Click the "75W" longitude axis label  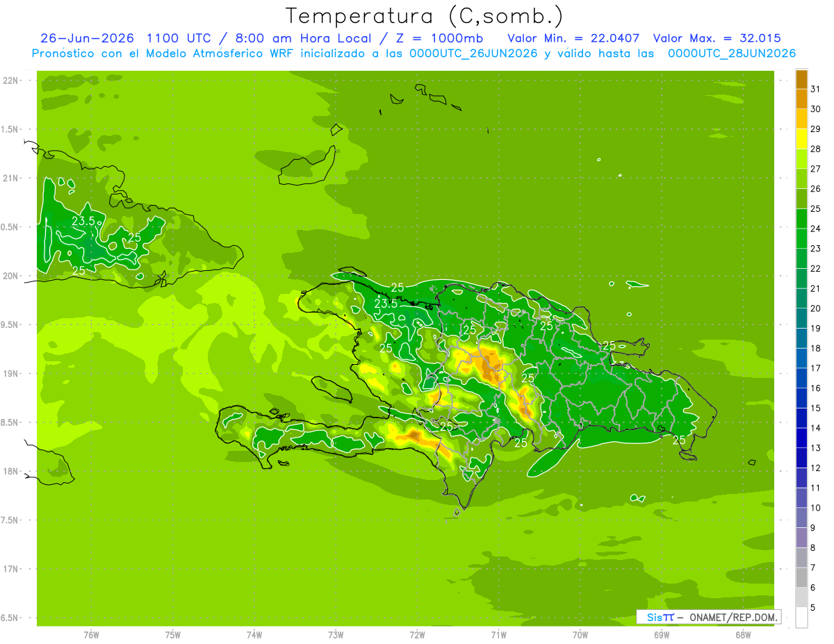coord(173,635)
